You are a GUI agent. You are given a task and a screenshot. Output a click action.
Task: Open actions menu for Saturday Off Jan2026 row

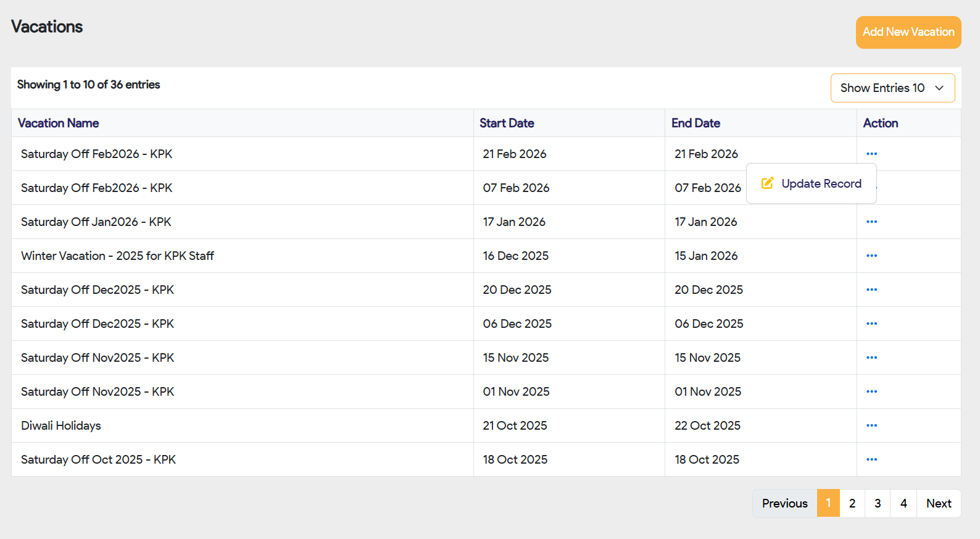tap(871, 222)
